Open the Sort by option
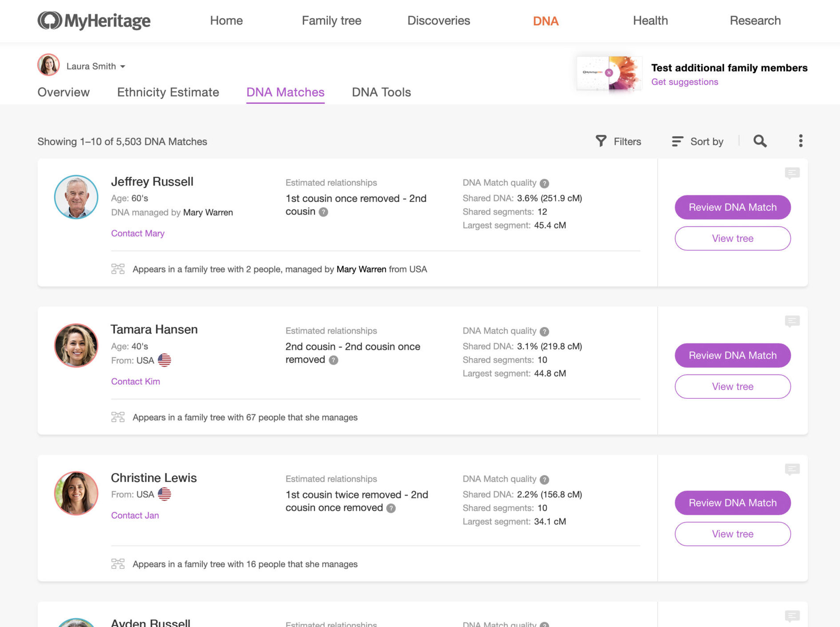 tap(698, 141)
